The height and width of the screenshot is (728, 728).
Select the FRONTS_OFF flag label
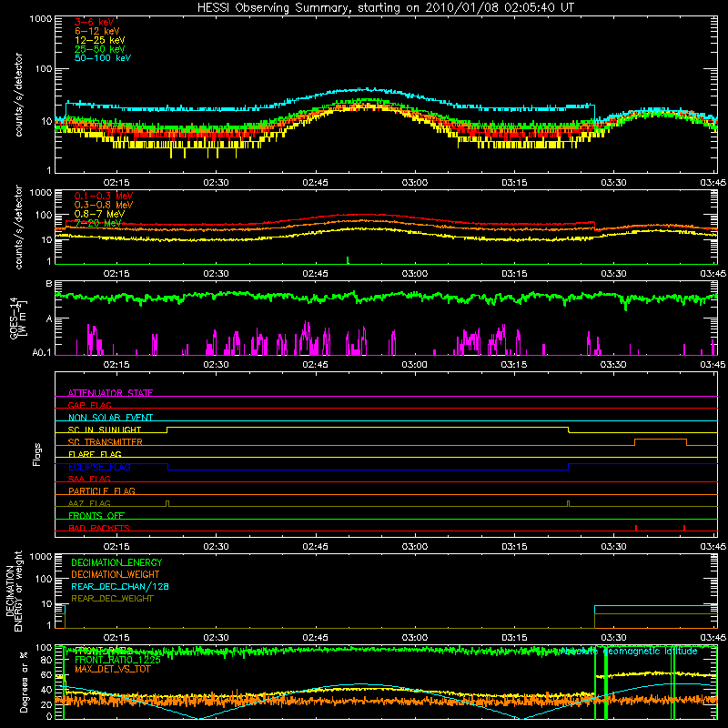(96, 515)
